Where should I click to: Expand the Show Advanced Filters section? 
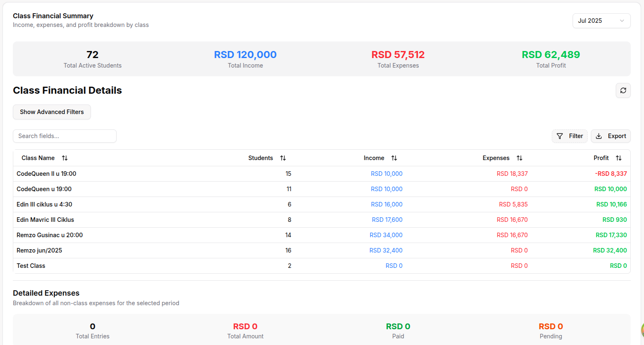(52, 112)
